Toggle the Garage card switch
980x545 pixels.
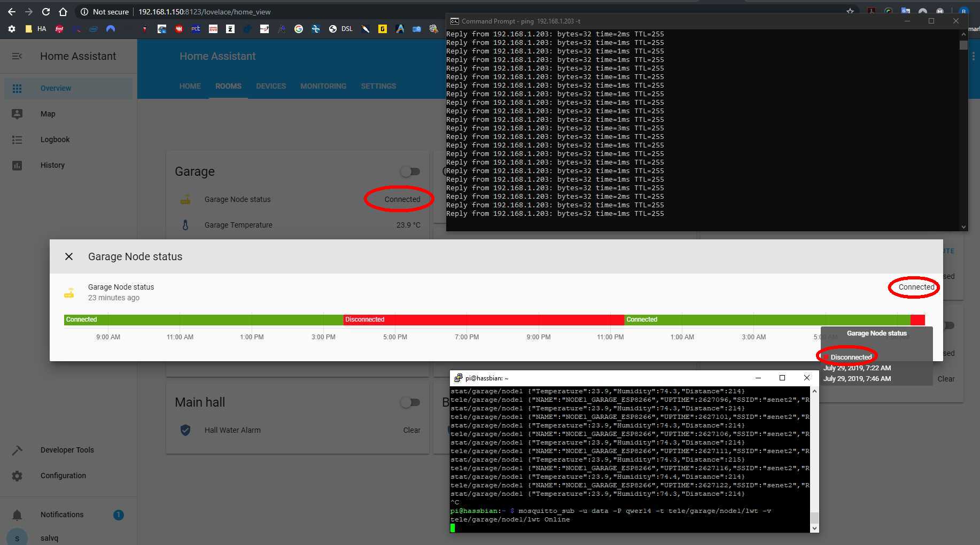point(410,172)
